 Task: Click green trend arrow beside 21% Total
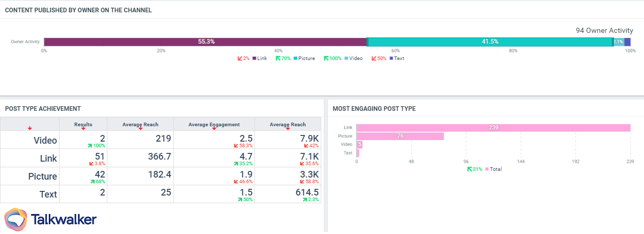click(x=469, y=169)
